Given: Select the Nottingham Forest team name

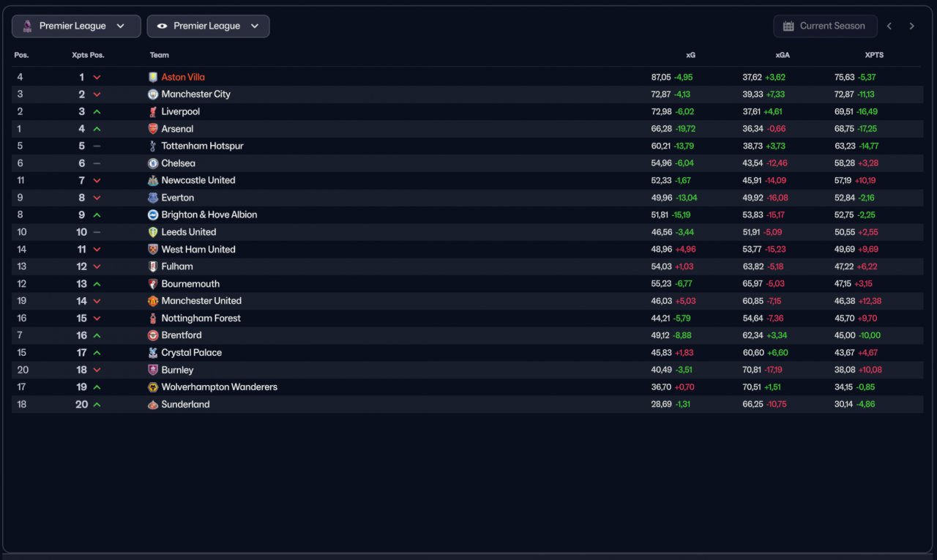Looking at the screenshot, I should point(201,318).
